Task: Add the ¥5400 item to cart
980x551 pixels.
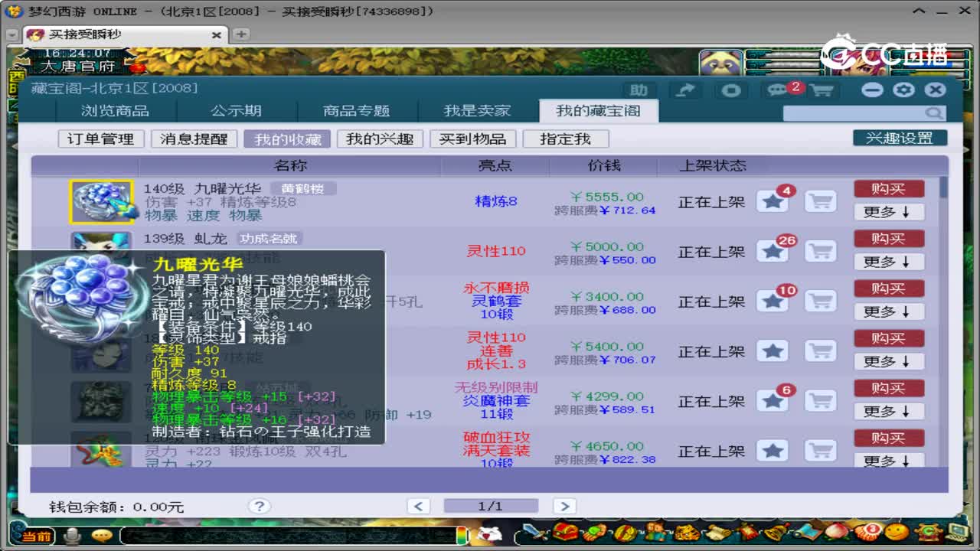Action: pyautogui.click(x=820, y=351)
